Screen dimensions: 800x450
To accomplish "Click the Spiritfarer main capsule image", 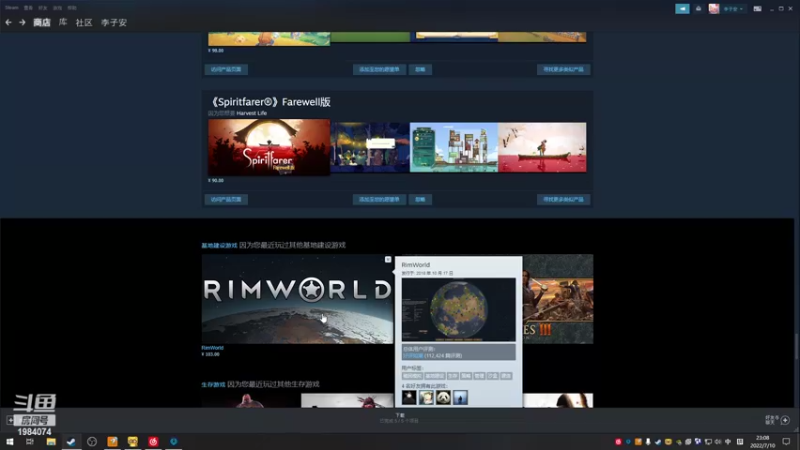I will coord(269,147).
